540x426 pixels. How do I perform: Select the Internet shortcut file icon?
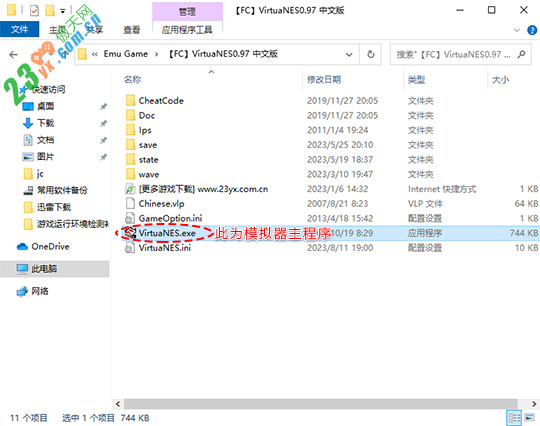coord(130,189)
